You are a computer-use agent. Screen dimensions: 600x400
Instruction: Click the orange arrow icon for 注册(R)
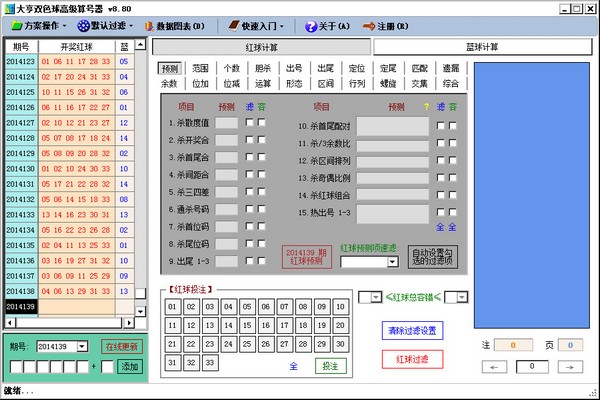tap(369, 26)
